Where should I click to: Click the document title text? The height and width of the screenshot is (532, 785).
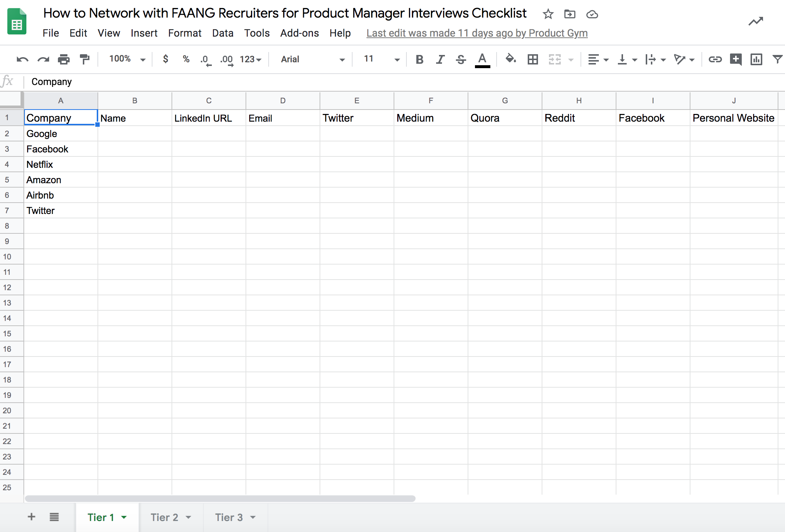(x=285, y=13)
